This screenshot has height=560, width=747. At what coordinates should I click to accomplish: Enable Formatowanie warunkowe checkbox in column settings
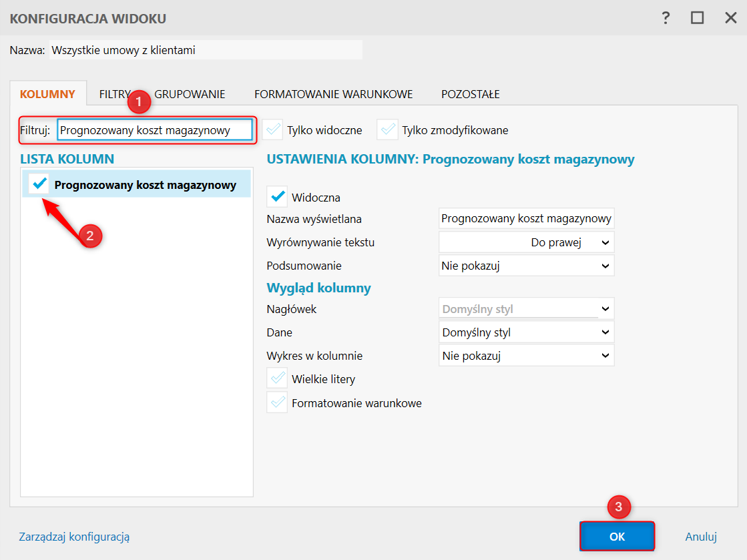(277, 402)
